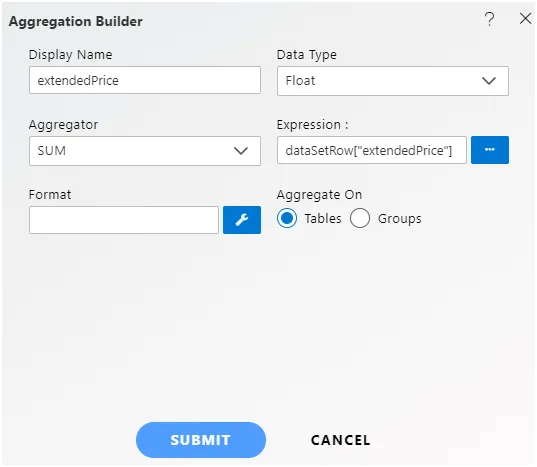Click the Groups option label text

coord(400,219)
